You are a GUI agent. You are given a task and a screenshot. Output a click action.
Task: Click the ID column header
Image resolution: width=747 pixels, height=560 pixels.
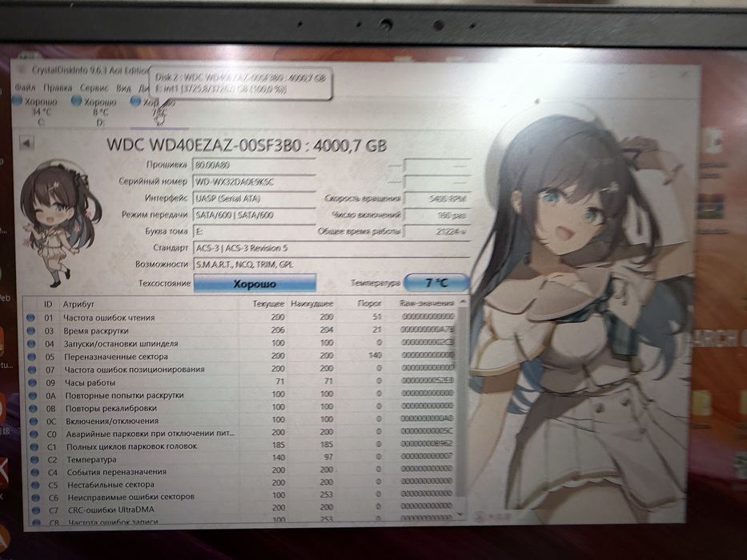(x=48, y=304)
